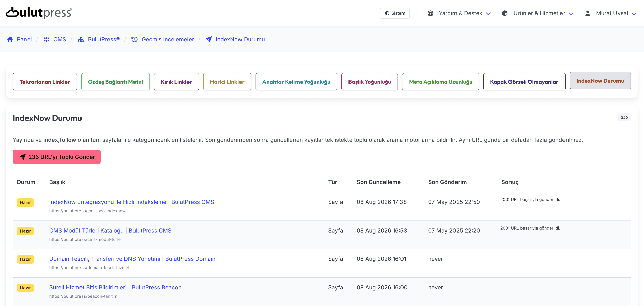Click the date 08 Aug 2026 16:53
This screenshot has width=644, height=306.
(382, 231)
